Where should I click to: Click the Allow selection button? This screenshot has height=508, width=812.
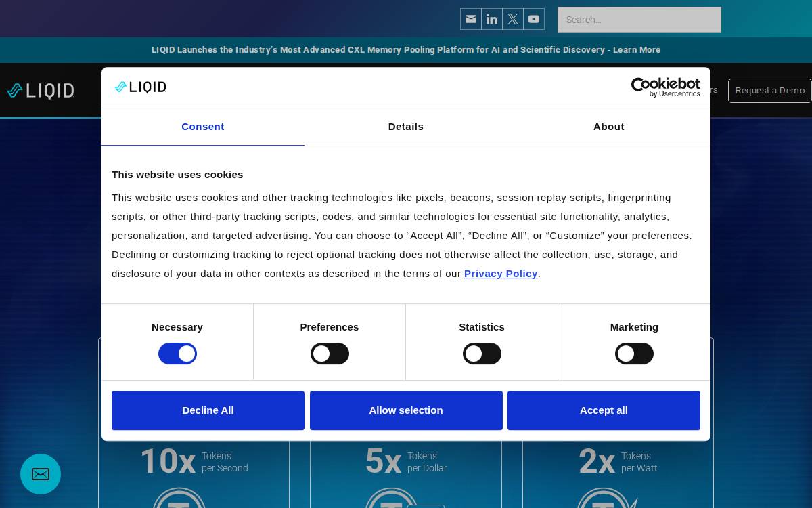(406, 410)
